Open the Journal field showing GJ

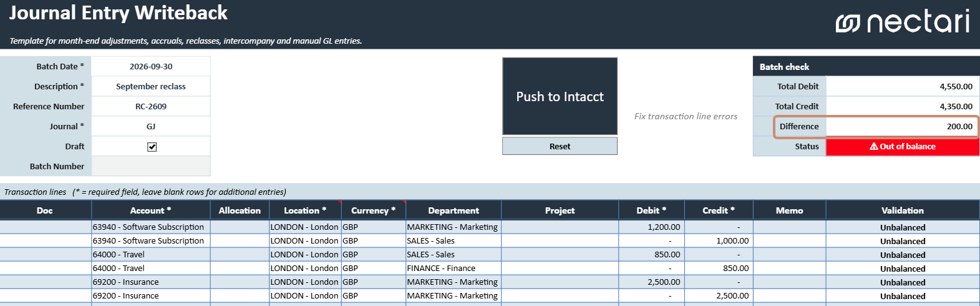pos(151,126)
